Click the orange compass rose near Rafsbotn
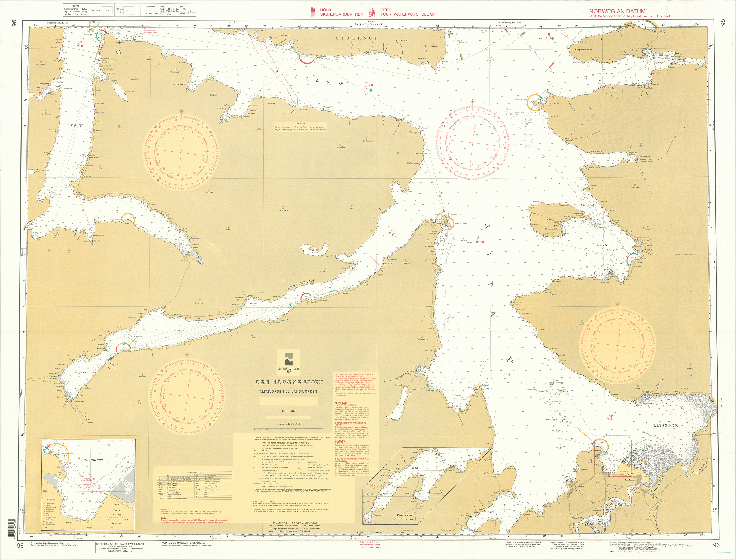This screenshot has height=560, width=736. click(x=617, y=346)
